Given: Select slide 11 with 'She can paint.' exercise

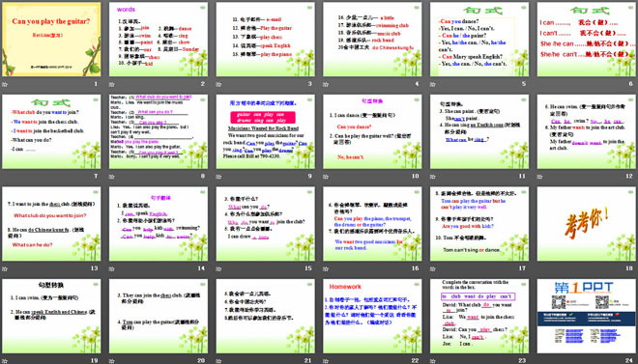Looking at the screenshot, I should click(479, 131).
